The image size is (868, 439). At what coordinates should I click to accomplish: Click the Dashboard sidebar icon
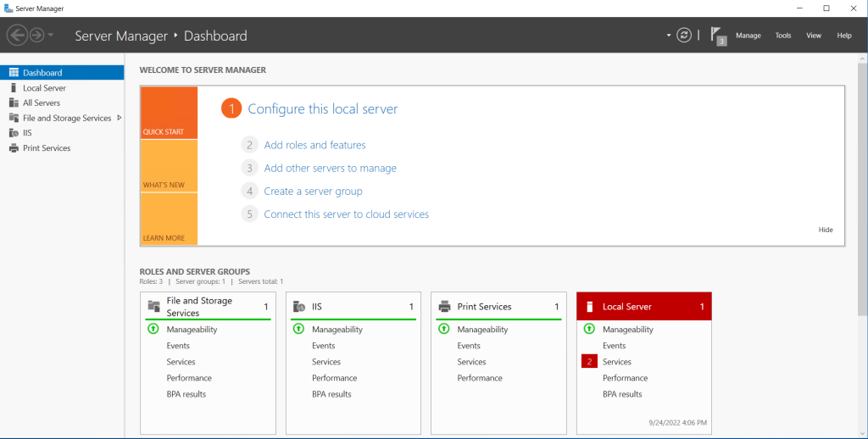tap(14, 73)
